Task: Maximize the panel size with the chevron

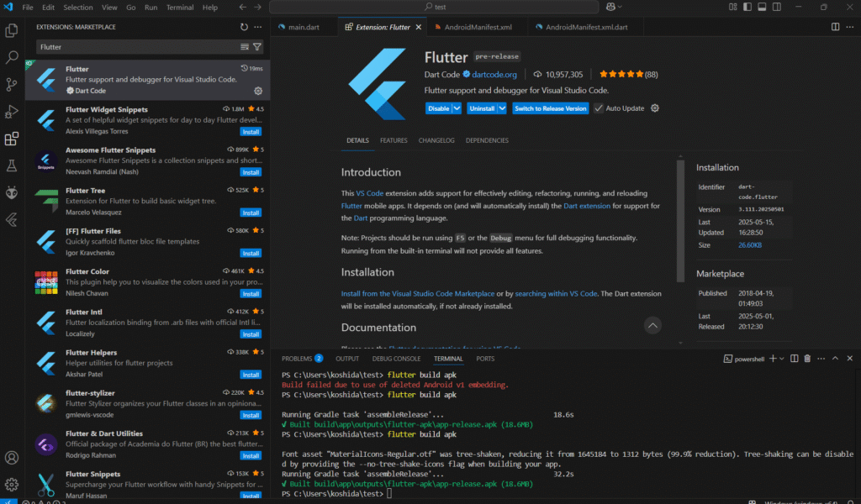Action: 835,359
